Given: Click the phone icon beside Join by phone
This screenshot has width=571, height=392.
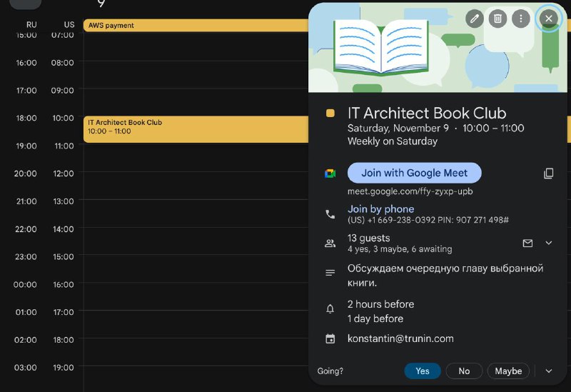Looking at the screenshot, I should click(x=330, y=214).
